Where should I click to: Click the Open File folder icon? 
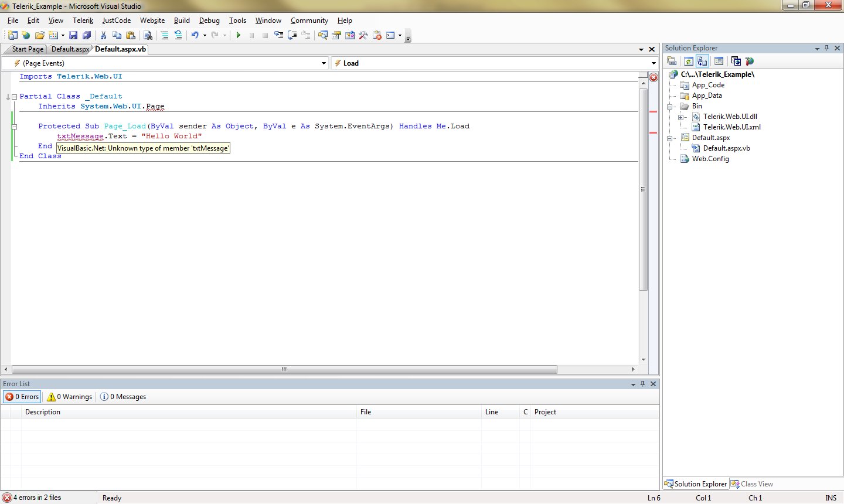click(39, 35)
